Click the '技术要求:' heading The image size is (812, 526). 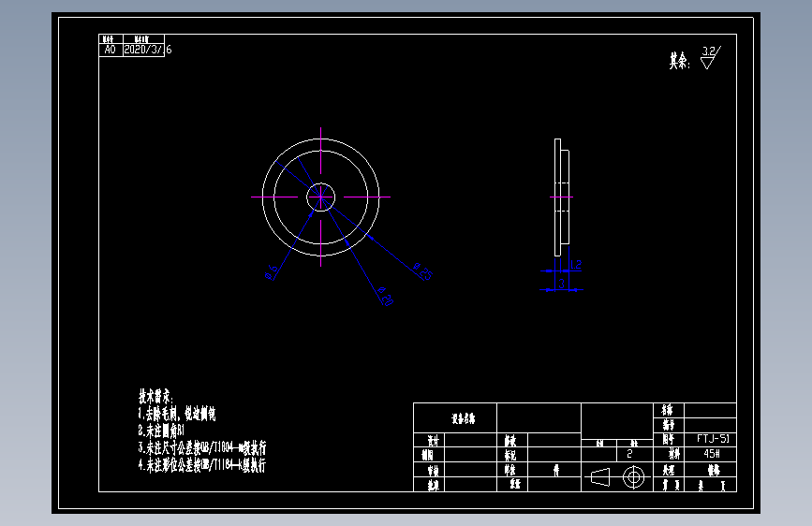tap(155, 397)
